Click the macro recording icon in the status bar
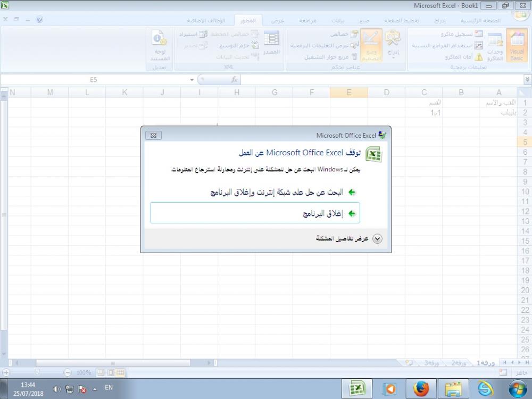Screen dimensions: 532x399 click(x=503, y=372)
